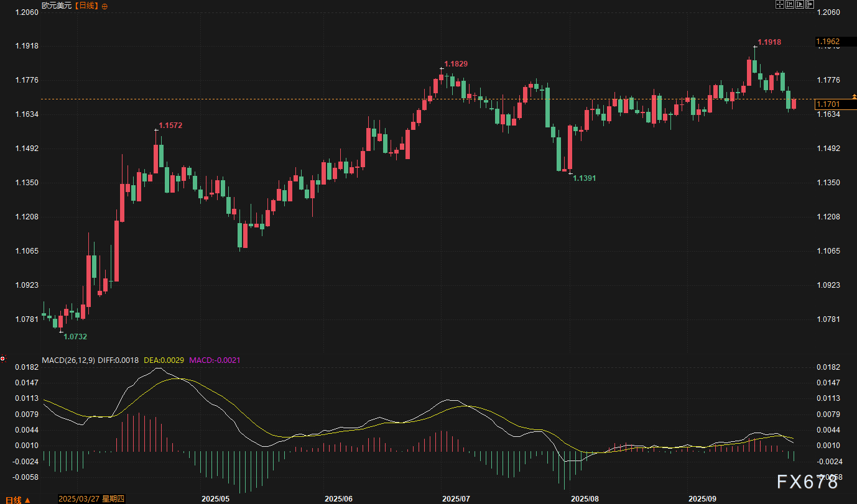
Task: Click the 1.1391 swing low label
Action: (x=584, y=178)
